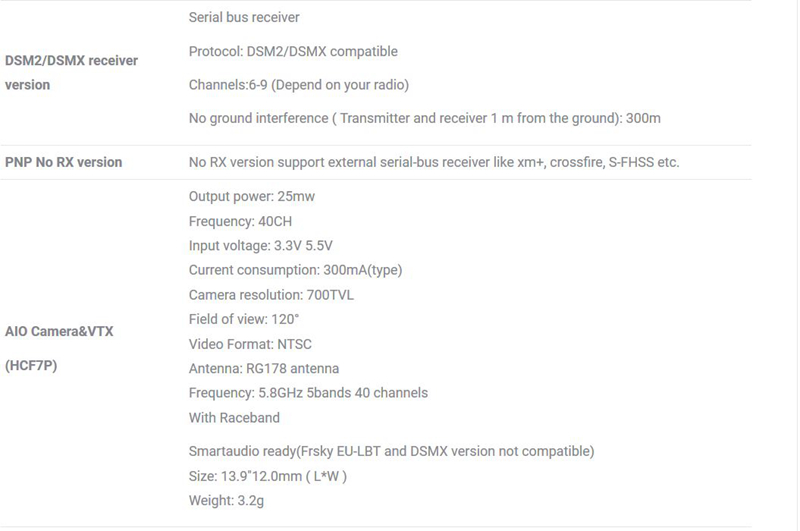Select the "AIO Camera&VTX" row header
The height and width of the screenshot is (531, 800).
pos(59,331)
